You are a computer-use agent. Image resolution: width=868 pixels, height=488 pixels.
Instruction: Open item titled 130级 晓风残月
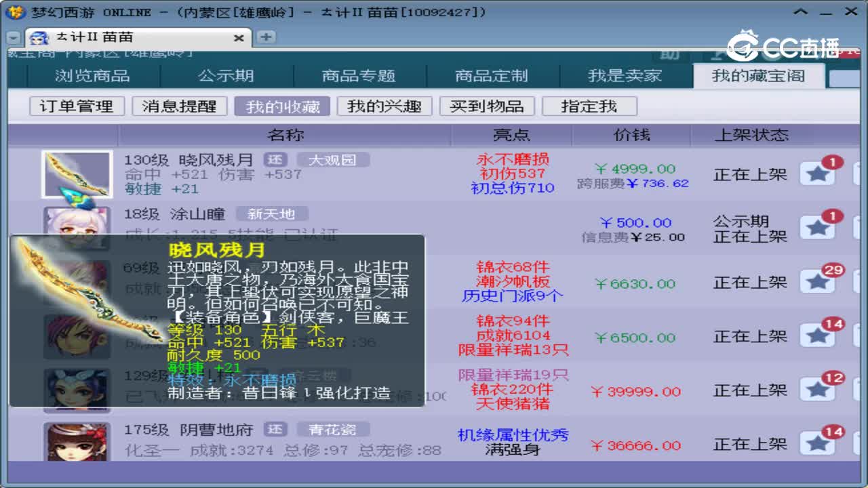(189, 161)
